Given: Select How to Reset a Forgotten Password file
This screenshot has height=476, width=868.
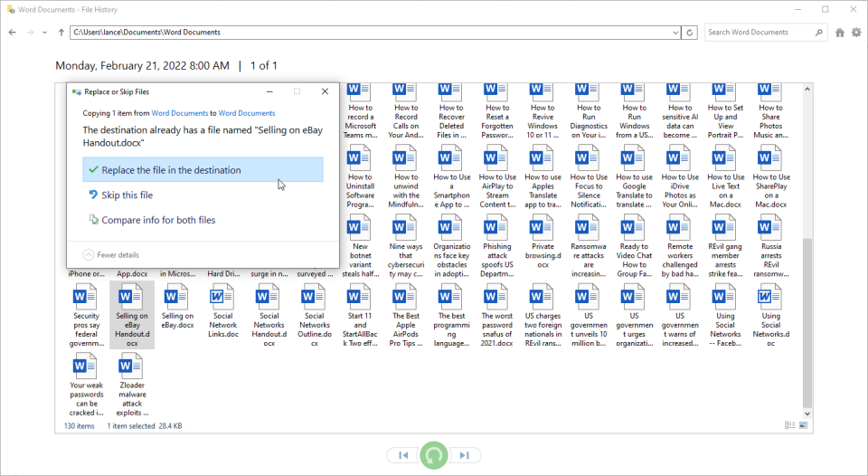Looking at the screenshot, I should (x=497, y=110).
